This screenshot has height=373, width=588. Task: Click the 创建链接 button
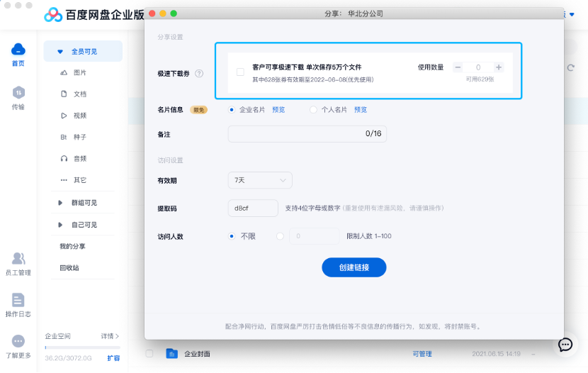pyautogui.click(x=354, y=267)
